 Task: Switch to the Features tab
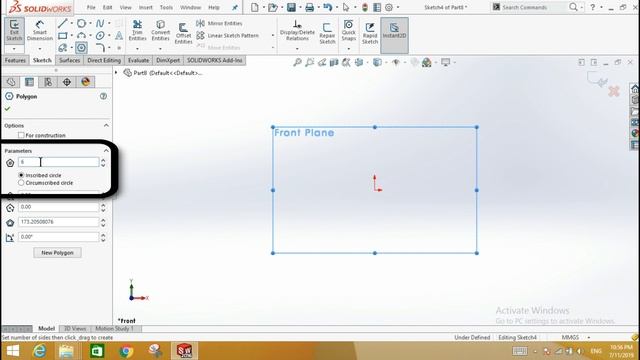click(x=16, y=60)
